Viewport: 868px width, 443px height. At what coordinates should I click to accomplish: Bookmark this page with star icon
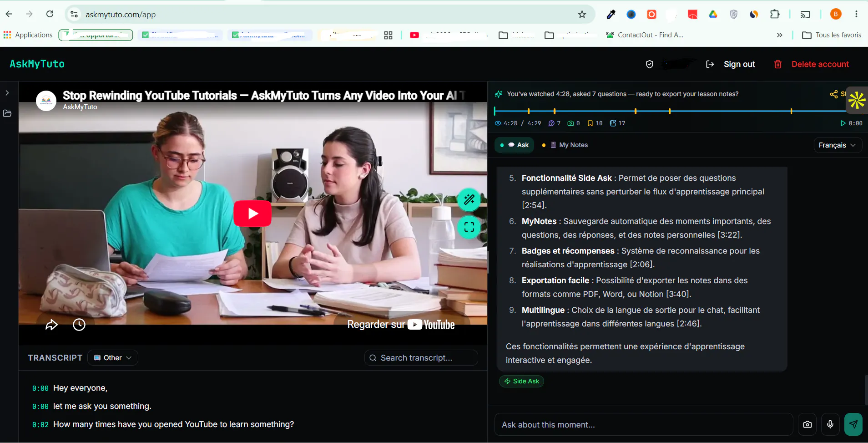click(582, 15)
